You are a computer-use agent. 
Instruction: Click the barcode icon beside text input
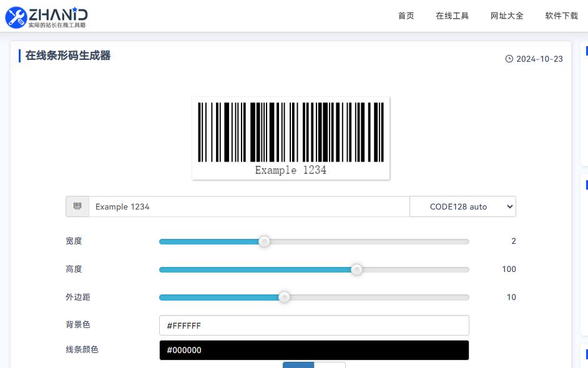(x=77, y=206)
